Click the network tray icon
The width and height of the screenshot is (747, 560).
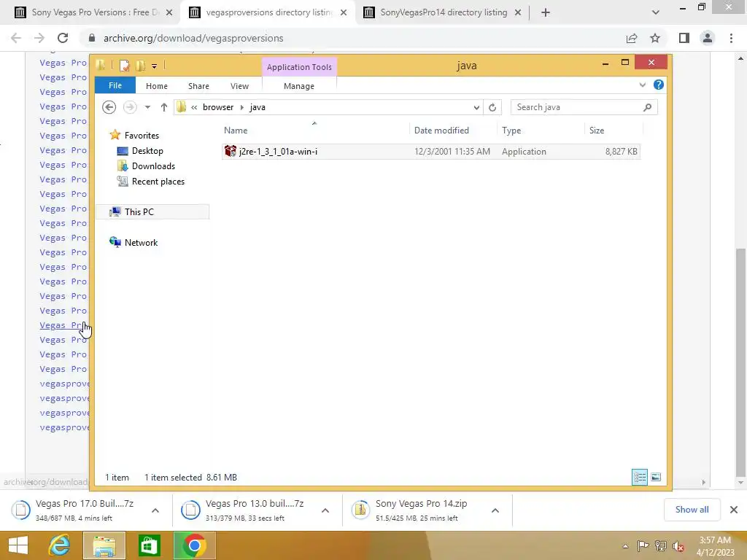point(661,546)
